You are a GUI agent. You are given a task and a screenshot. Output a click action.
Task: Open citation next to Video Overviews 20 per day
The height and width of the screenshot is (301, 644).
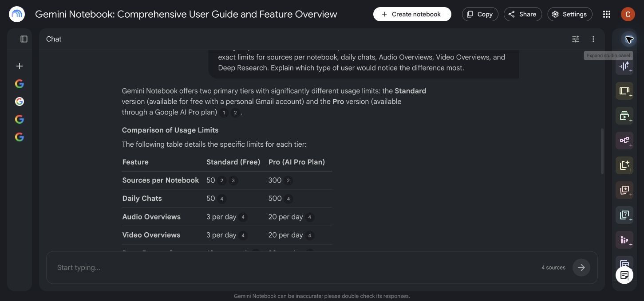[310, 235]
